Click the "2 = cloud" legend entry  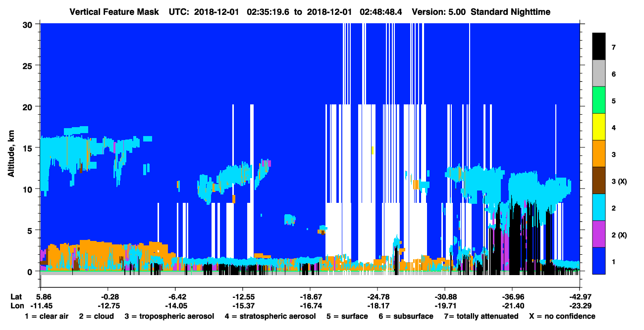(x=96, y=316)
